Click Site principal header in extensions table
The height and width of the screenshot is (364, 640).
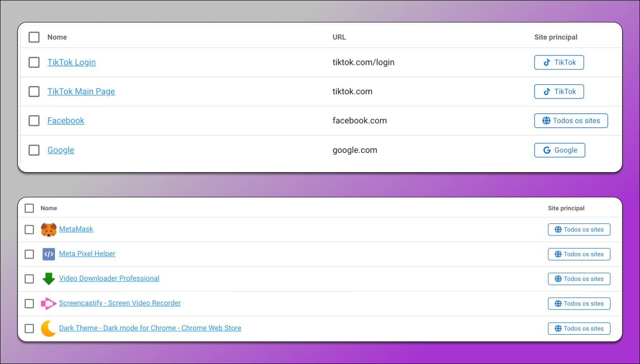tap(566, 208)
